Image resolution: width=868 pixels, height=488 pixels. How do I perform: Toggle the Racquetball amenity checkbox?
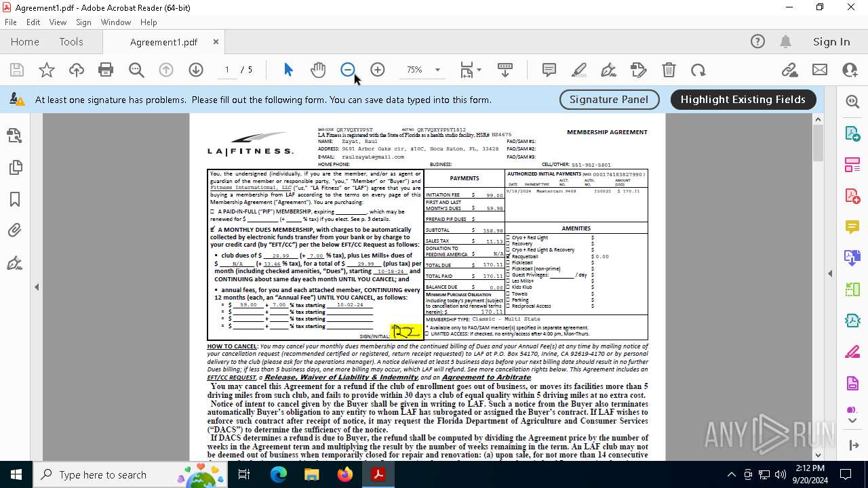click(x=508, y=256)
